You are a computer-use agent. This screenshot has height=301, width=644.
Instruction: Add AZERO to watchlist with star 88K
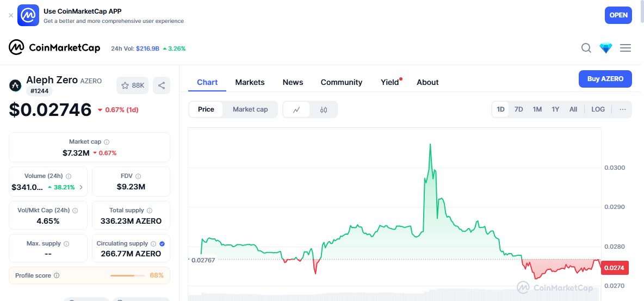point(133,85)
